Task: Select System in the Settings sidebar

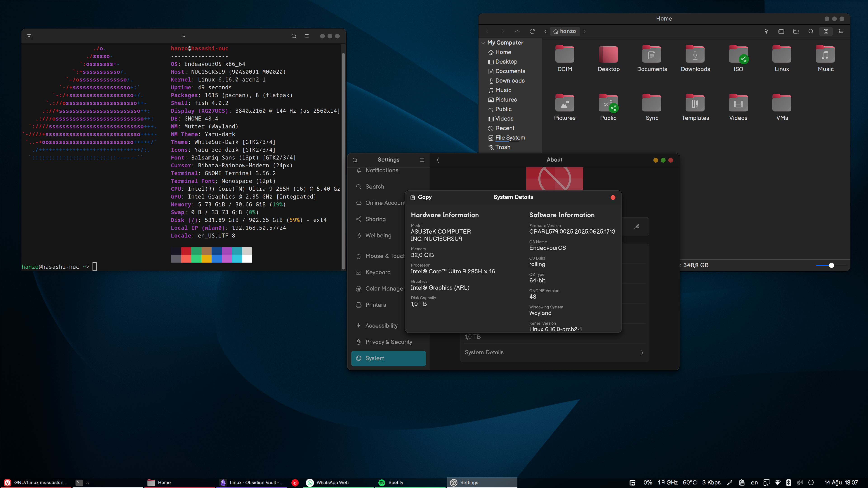Action: coord(389,358)
